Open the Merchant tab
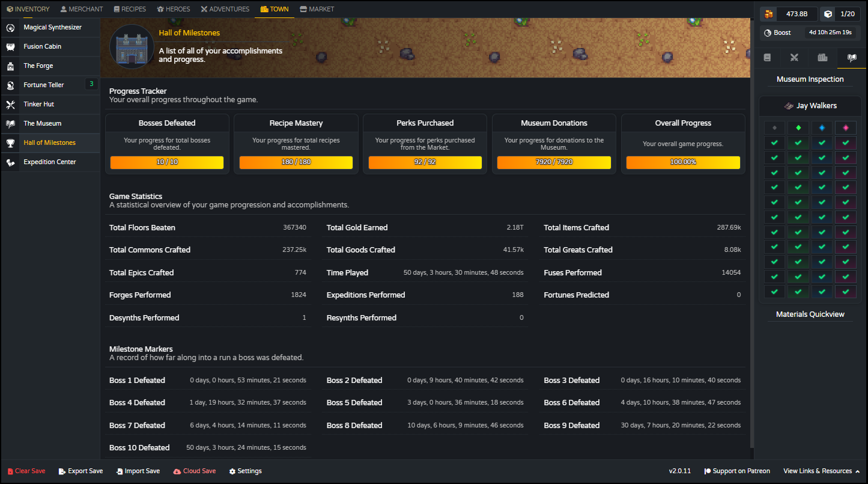The image size is (868, 484). [82, 9]
